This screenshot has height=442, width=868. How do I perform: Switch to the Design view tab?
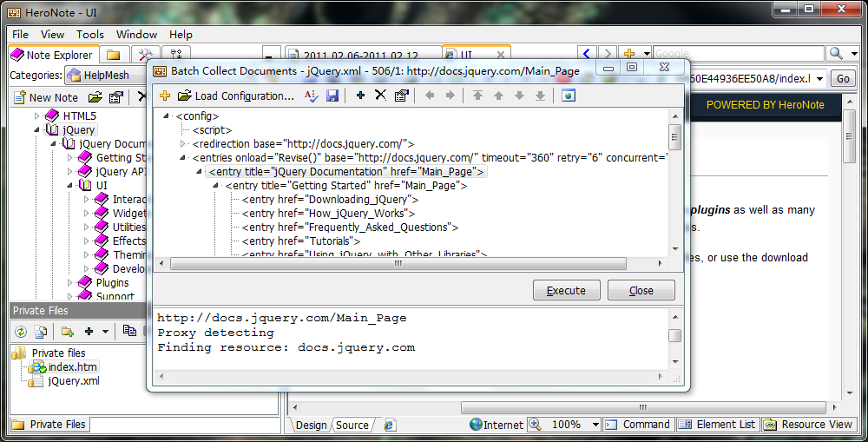click(311, 425)
